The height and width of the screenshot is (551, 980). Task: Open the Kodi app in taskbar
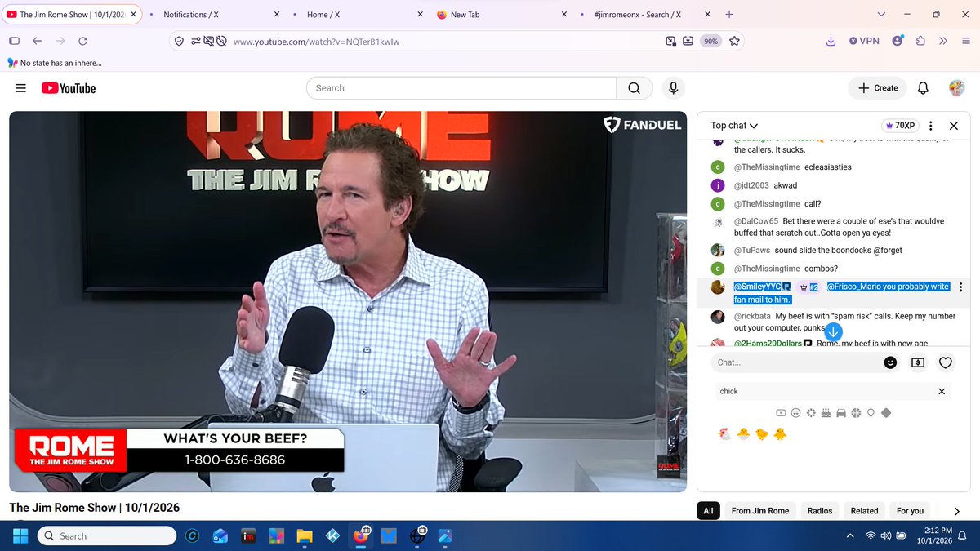click(x=332, y=536)
